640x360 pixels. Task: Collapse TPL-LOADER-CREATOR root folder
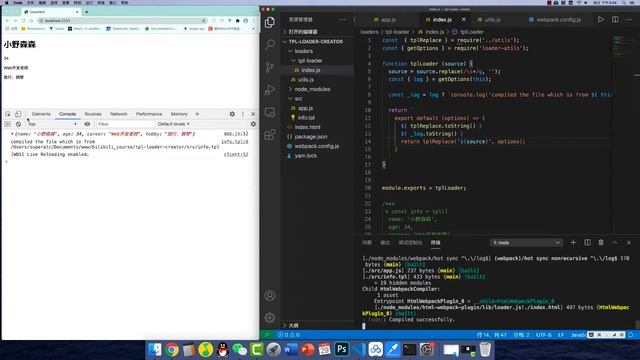pyautogui.click(x=316, y=42)
